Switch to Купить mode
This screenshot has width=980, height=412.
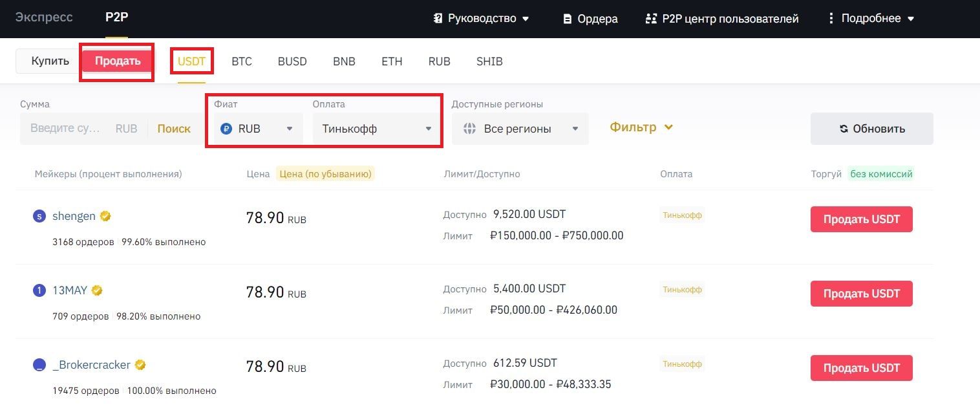pos(50,61)
